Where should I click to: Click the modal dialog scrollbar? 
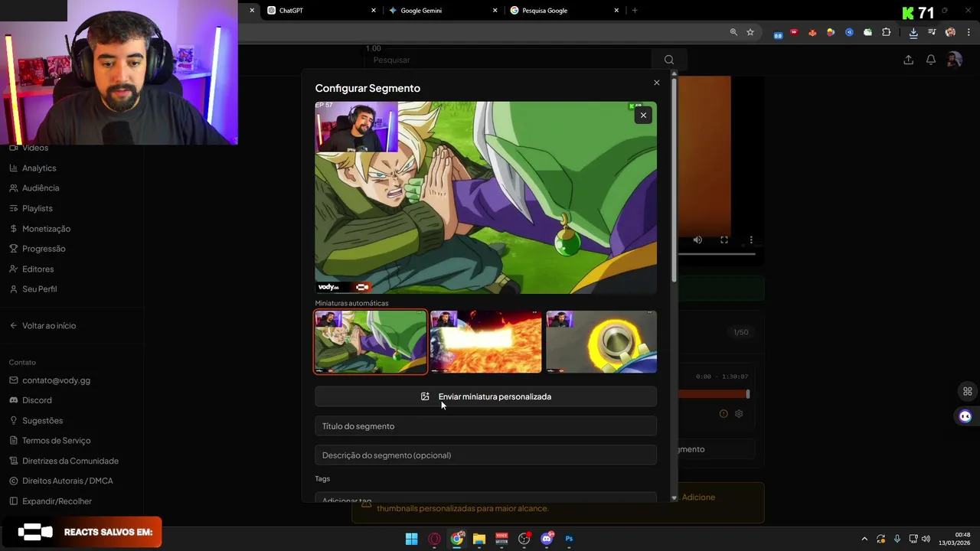pos(674,180)
